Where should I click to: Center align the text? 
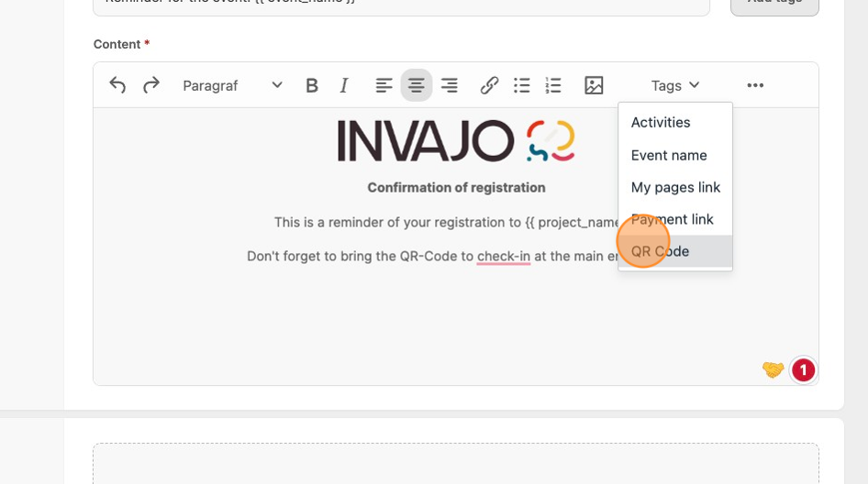coord(417,85)
